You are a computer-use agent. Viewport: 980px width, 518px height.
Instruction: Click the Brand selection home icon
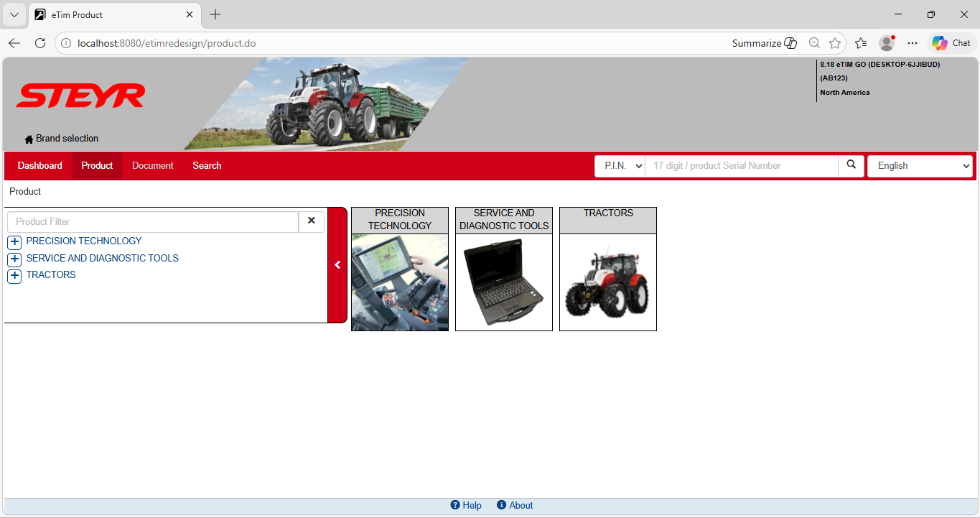click(x=29, y=139)
